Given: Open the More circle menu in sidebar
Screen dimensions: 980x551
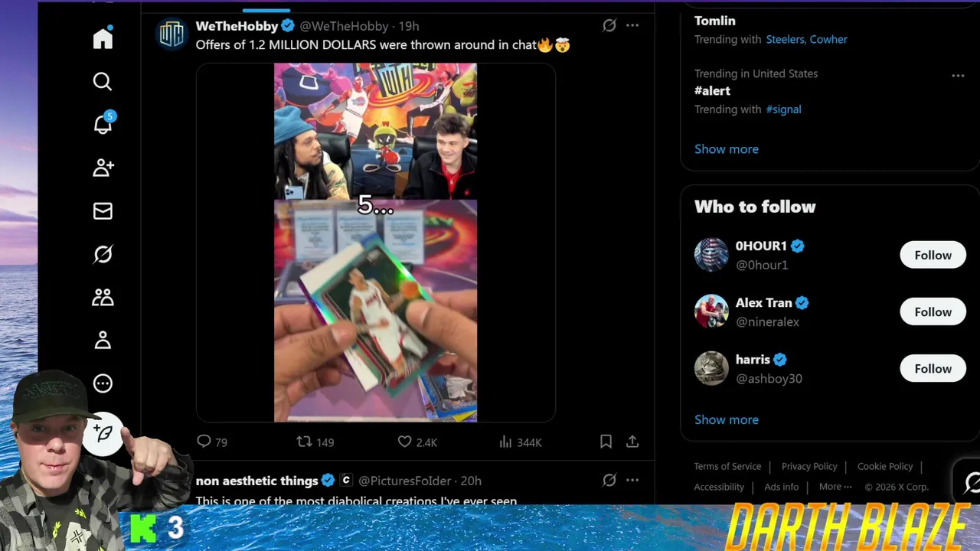Looking at the screenshot, I should pyautogui.click(x=103, y=383).
